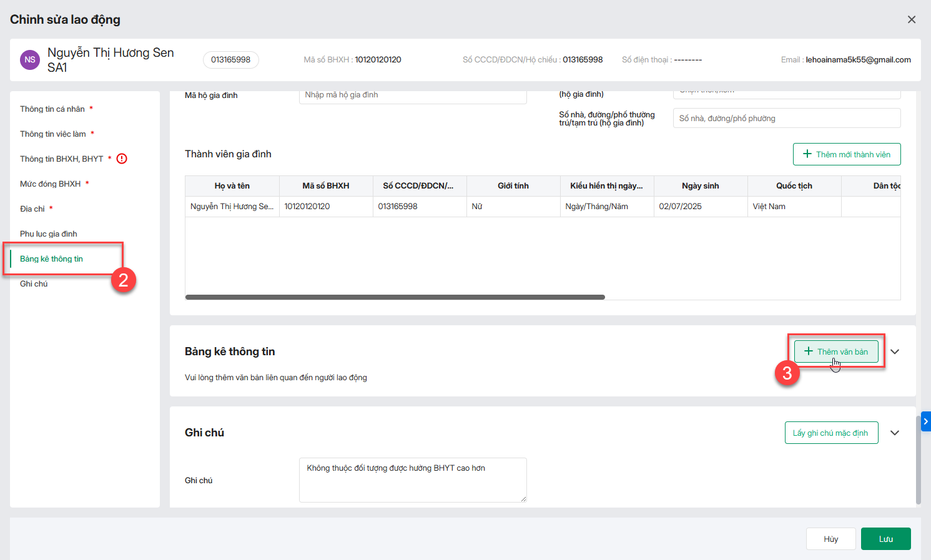Save changes with the Lưu button
Viewport: 931px width, 560px height.
pos(885,539)
